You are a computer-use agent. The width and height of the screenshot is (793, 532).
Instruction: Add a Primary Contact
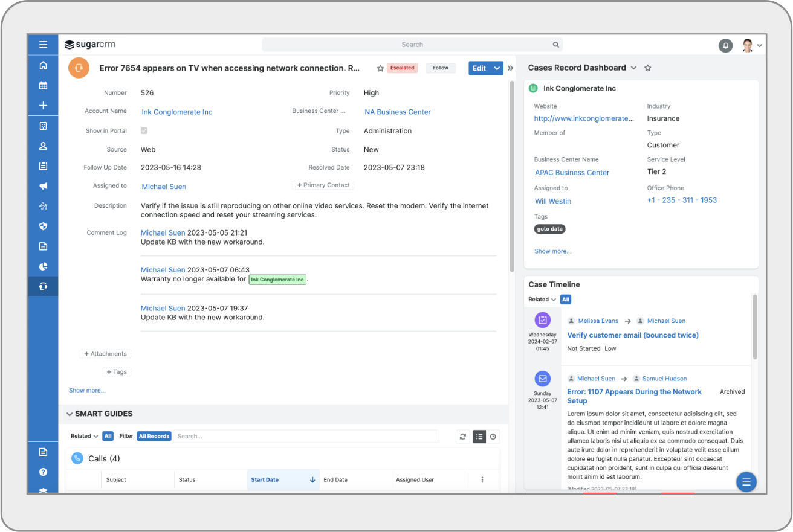point(323,185)
